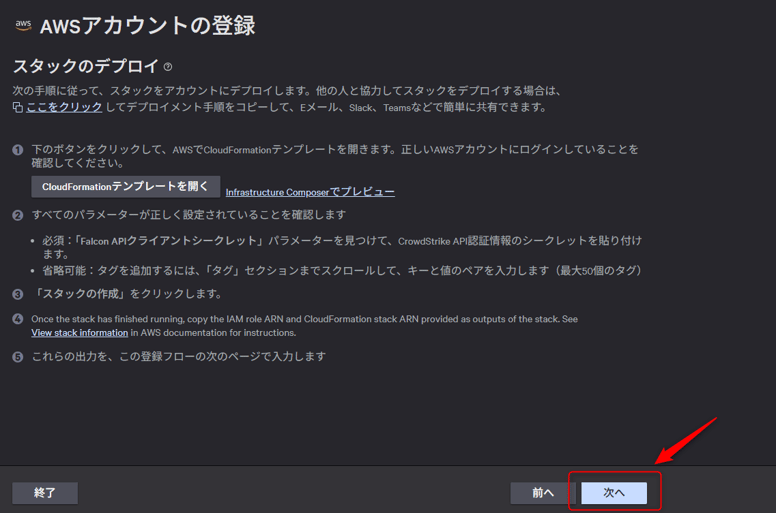
Task: Go back with 前へ button
Action: tap(543, 493)
